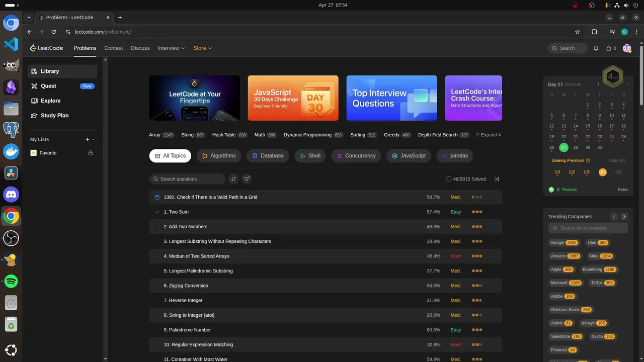Viewport: 644px width, 362px height.
Task: Open Chrome tab search dropdown
Action: tap(29, 17)
